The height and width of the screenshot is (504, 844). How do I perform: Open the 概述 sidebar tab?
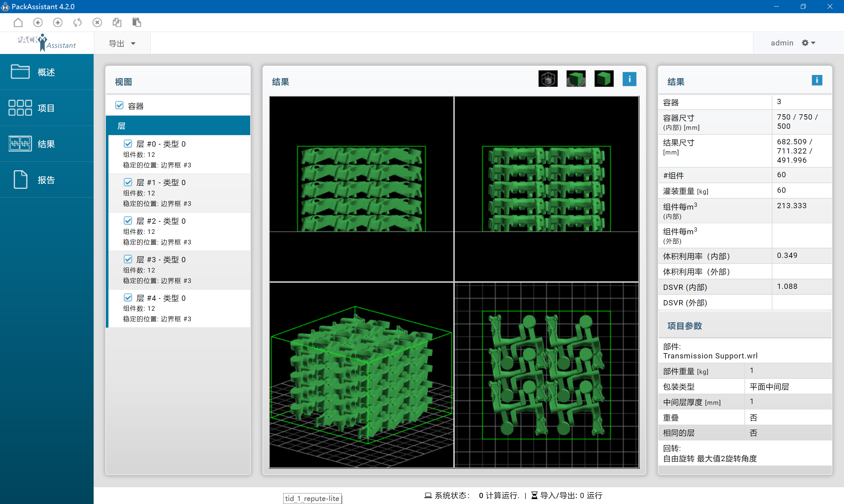click(x=46, y=72)
